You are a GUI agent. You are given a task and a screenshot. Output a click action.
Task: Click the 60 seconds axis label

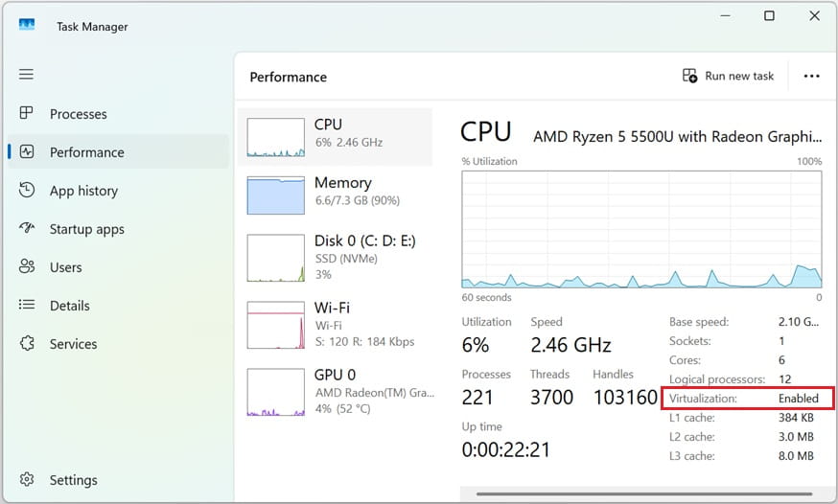[486, 297]
